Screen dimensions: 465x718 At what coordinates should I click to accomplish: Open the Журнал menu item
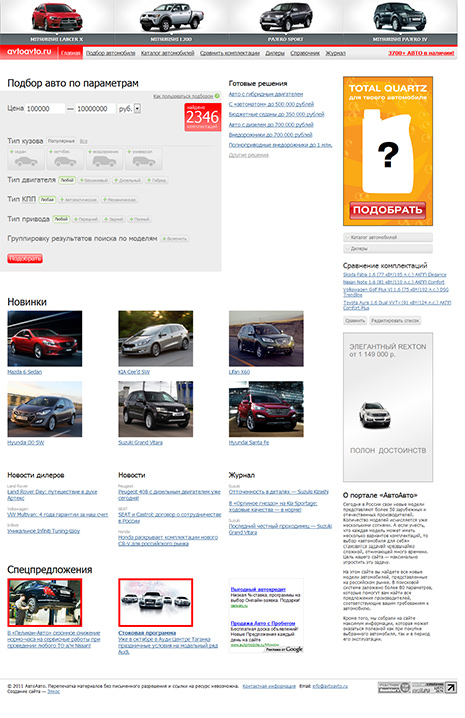(335, 53)
